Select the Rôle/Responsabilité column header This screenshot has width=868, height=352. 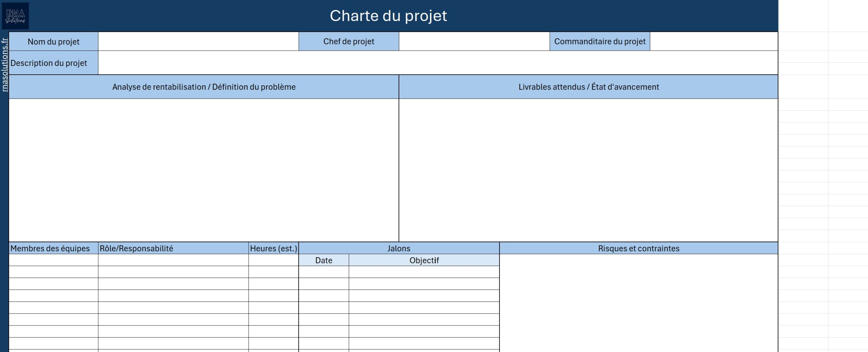coord(173,248)
